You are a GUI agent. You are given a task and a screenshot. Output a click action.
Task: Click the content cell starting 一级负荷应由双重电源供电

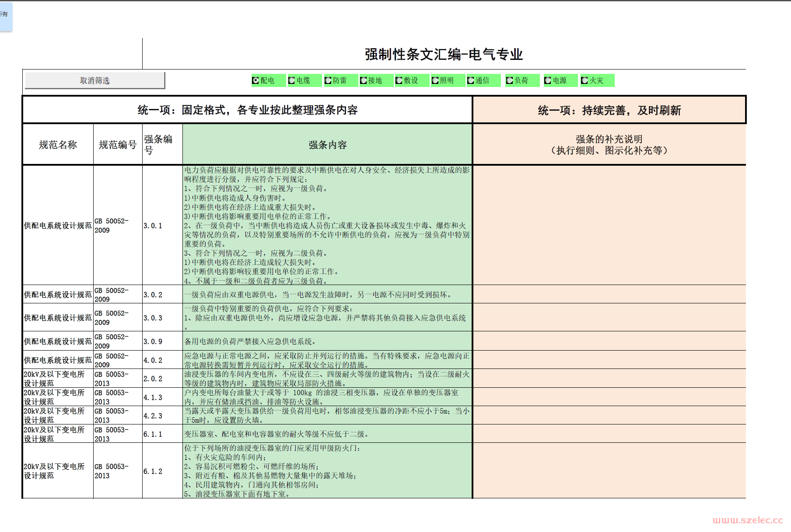tap(327, 295)
